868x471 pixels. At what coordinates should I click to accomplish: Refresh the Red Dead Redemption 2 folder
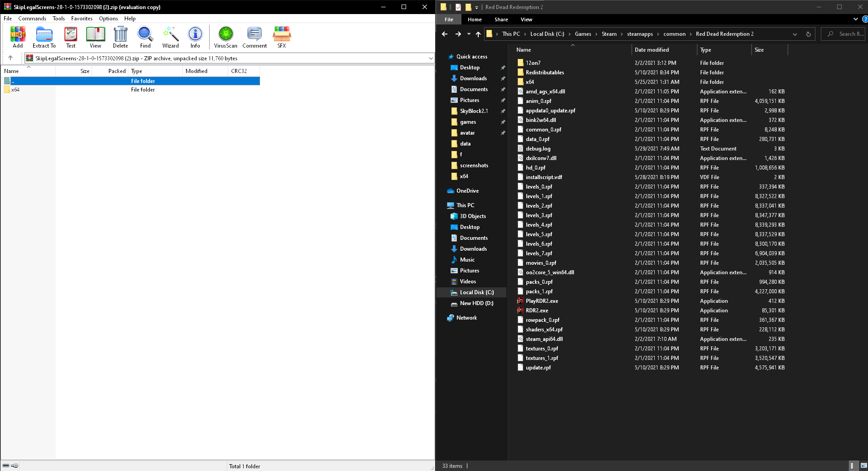(808, 34)
